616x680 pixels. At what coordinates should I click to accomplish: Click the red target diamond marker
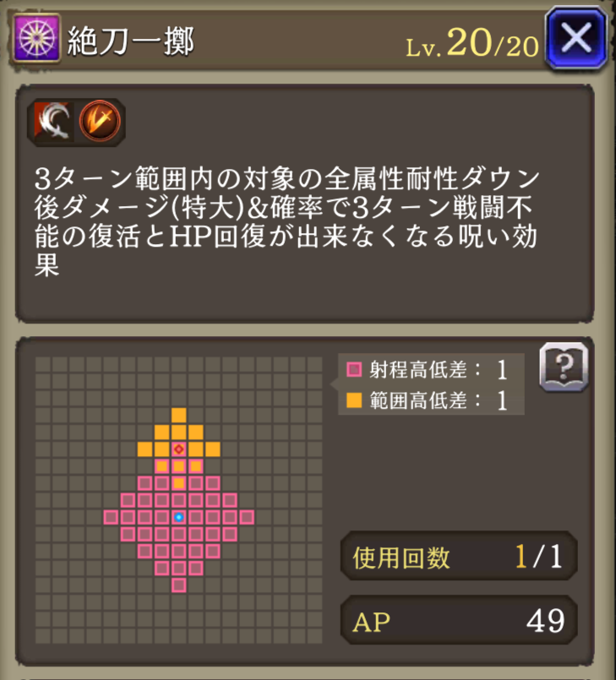click(179, 449)
